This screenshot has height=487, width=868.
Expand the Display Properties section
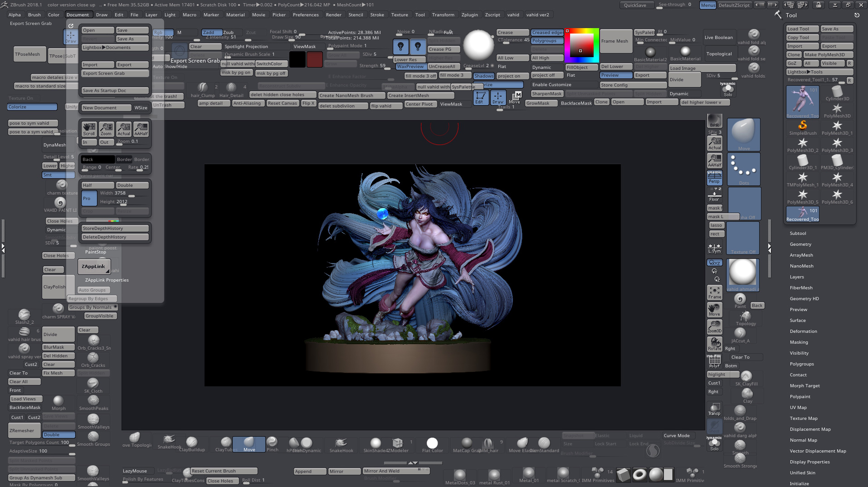(809, 462)
